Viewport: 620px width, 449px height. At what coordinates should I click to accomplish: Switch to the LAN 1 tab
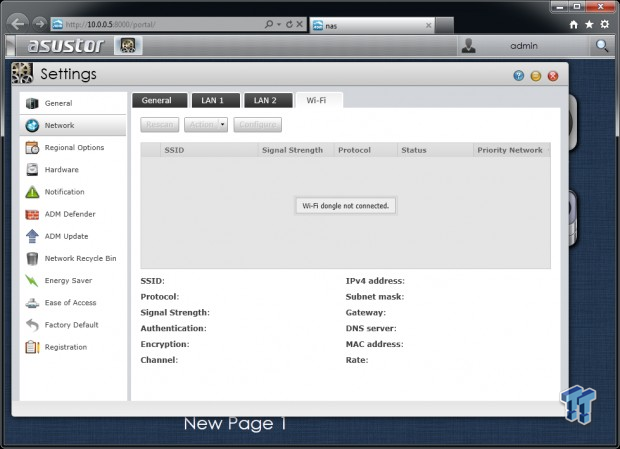(x=216, y=100)
